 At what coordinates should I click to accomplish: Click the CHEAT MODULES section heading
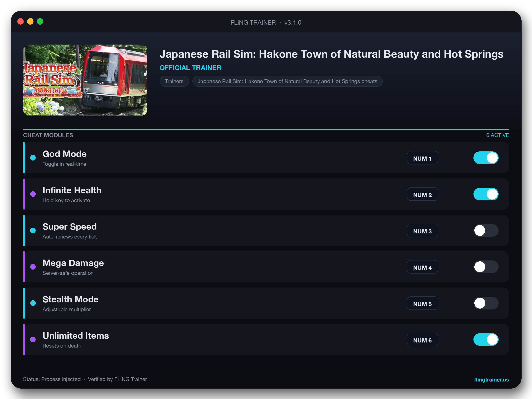click(48, 135)
